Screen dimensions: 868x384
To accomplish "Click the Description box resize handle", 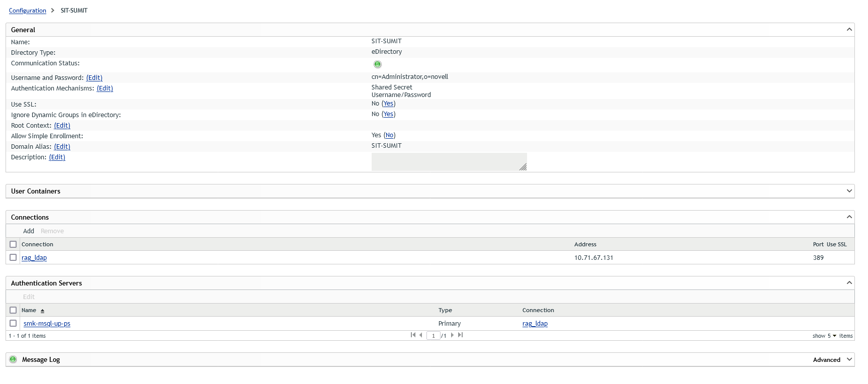I will click(x=523, y=167).
